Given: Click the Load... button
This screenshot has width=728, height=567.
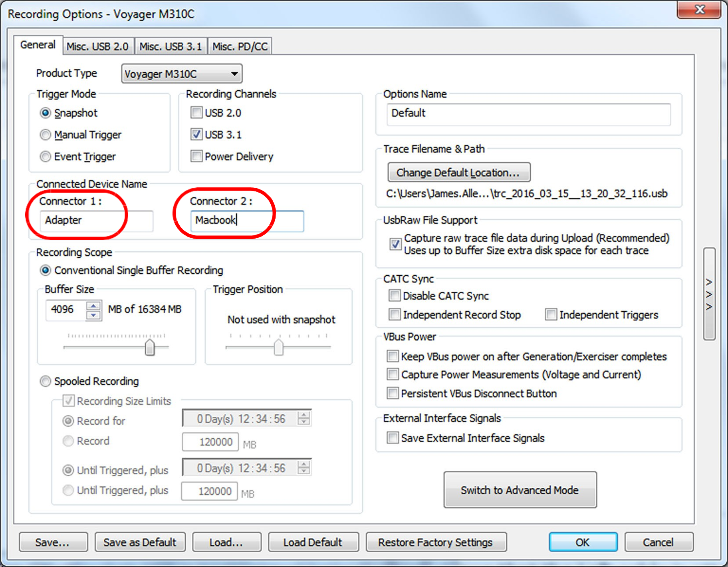Looking at the screenshot, I should coord(227,542).
